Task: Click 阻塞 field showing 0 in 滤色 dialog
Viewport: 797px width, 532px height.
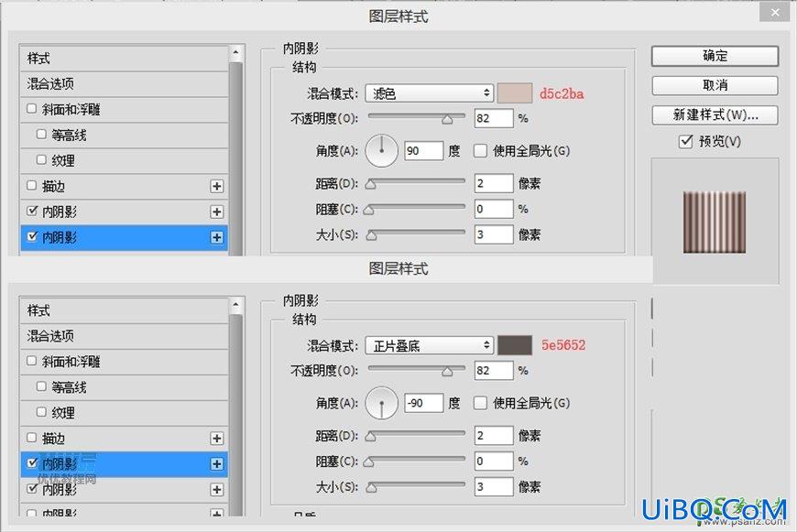Action: coord(494,209)
